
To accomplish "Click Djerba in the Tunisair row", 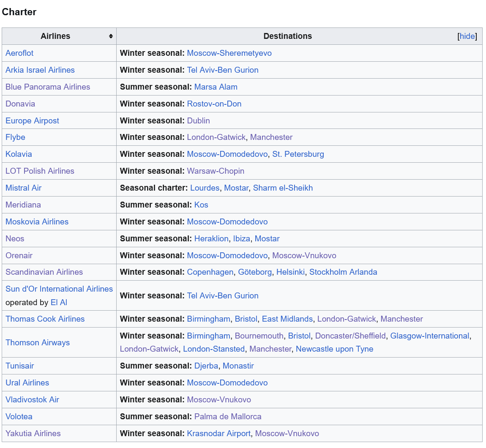I will pyautogui.click(x=206, y=366).
